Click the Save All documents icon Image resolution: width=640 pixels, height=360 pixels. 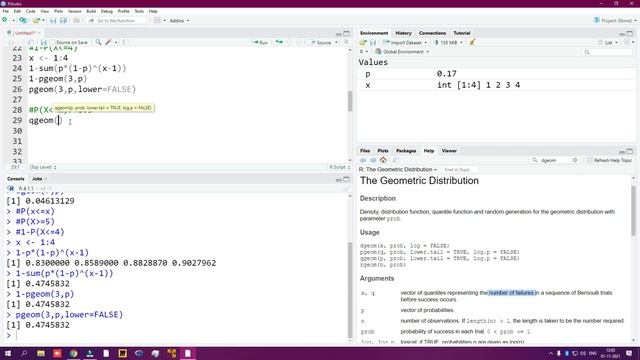click(63, 20)
